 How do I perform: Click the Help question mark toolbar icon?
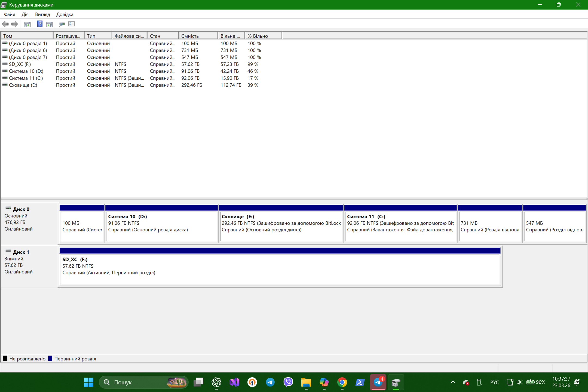(40, 24)
